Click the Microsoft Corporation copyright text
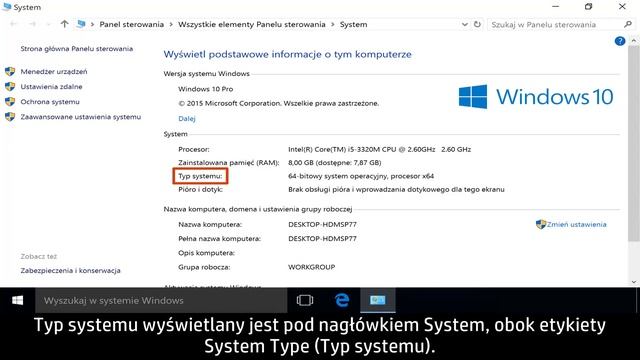Viewport: 640px width, 360px height. (278, 103)
